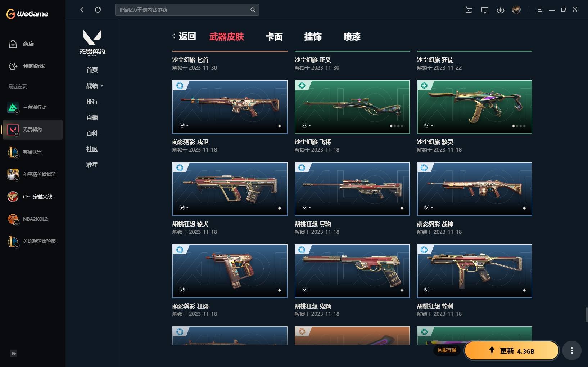Open the 沙尘幻旅 飞将 skin thumbnail
Viewport: 588px width, 367px height.
[352, 107]
